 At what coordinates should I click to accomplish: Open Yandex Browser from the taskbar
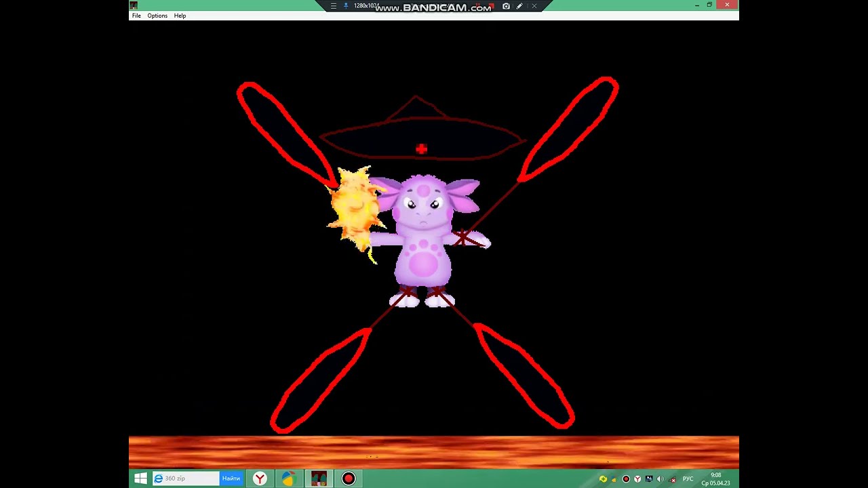pyautogui.click(x=260, y=479)
